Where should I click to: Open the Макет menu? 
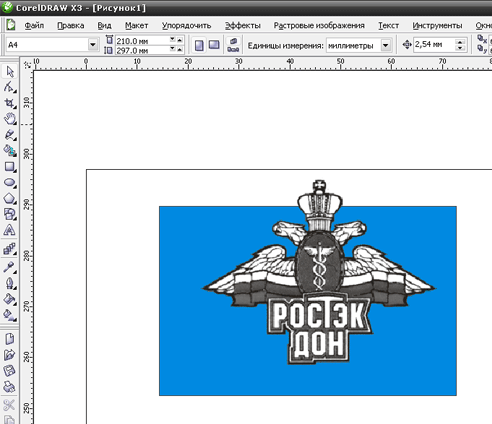tap(136, 25)
